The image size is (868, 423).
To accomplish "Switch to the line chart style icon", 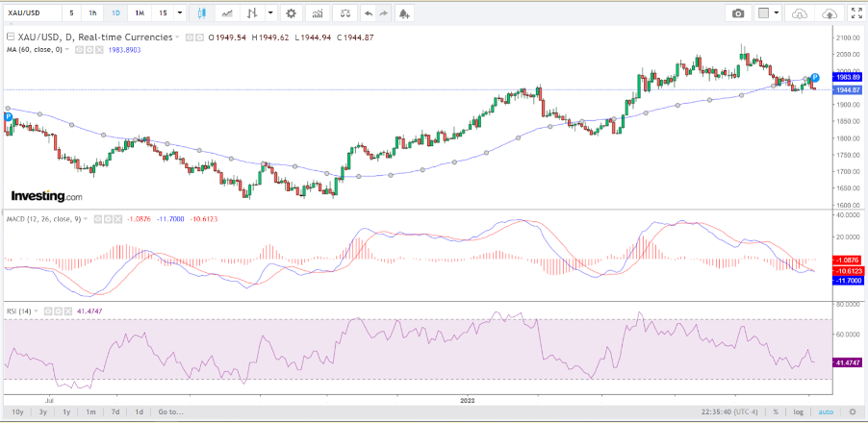I will [227, 13].
